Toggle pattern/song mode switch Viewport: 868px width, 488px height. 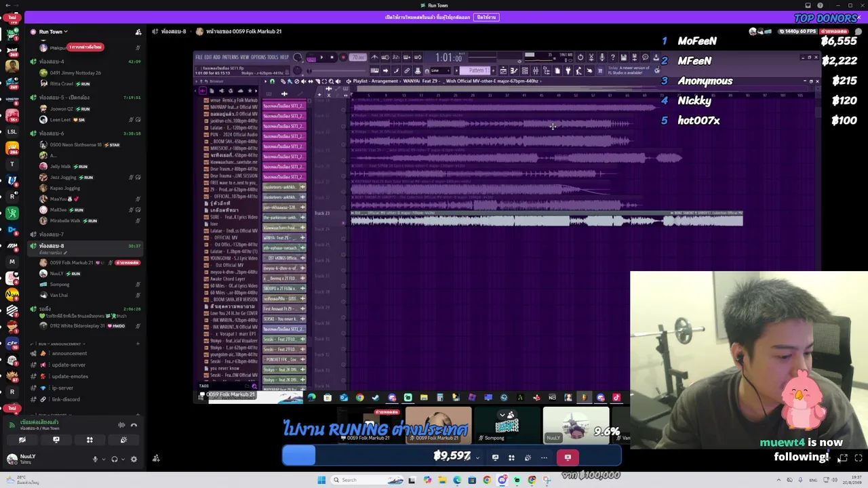click(x=311, y=58)
